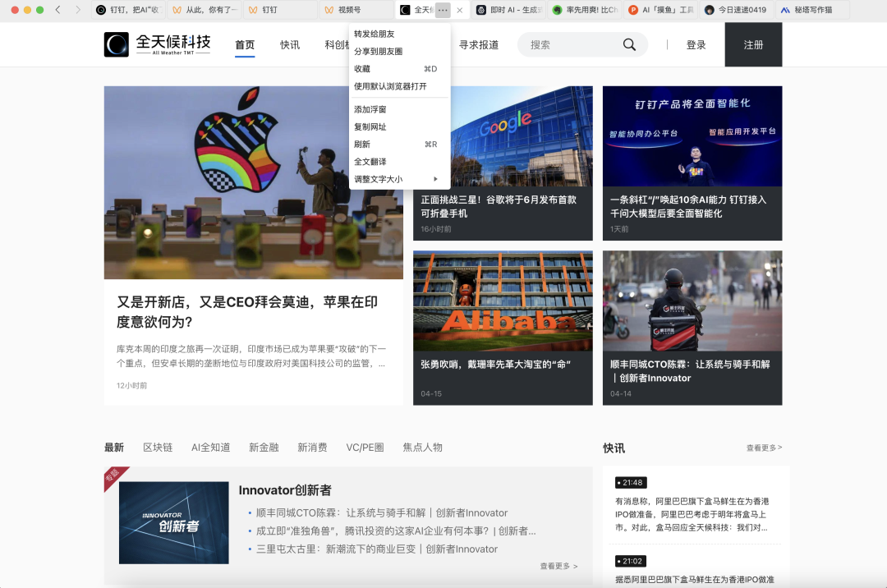Switch to the 秘塔写作猫 tab
The width and height of the screenshot is (887, 588).
click(813, 10)
